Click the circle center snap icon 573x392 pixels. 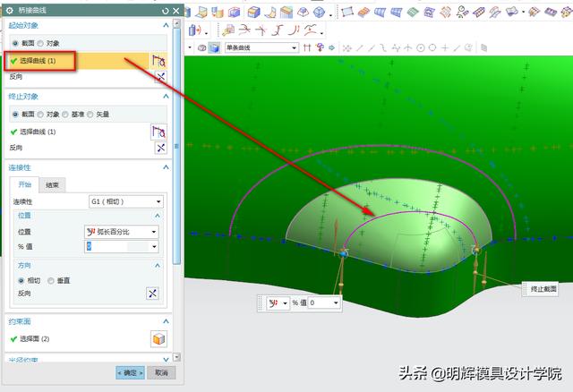pos(421,47)
